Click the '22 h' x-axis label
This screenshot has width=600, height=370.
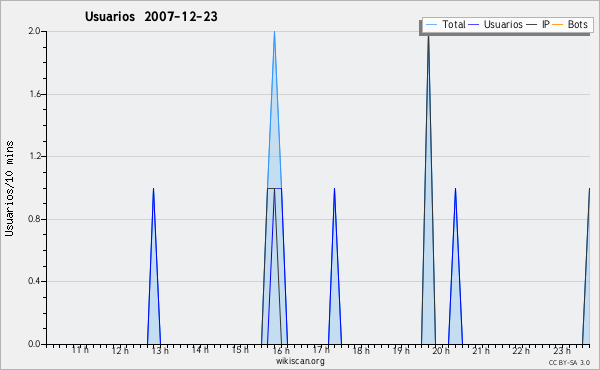pos(521,350)
